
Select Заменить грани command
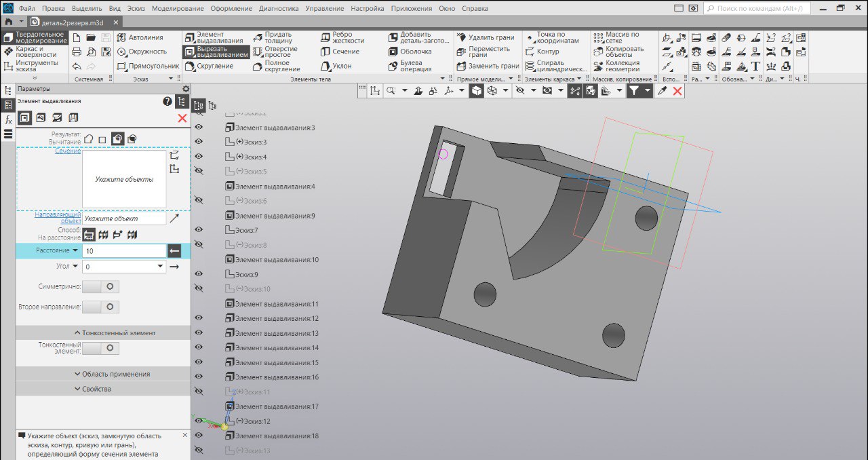(488, 66)
